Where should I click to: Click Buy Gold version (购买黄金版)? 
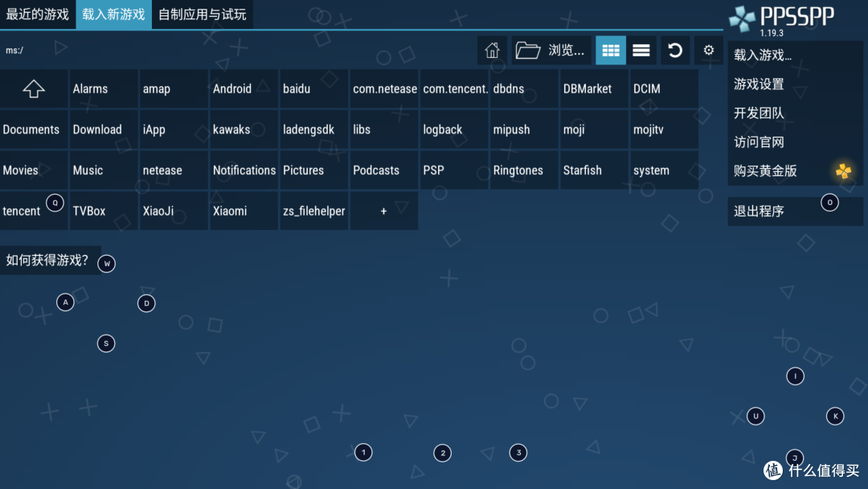pos(795,171)
